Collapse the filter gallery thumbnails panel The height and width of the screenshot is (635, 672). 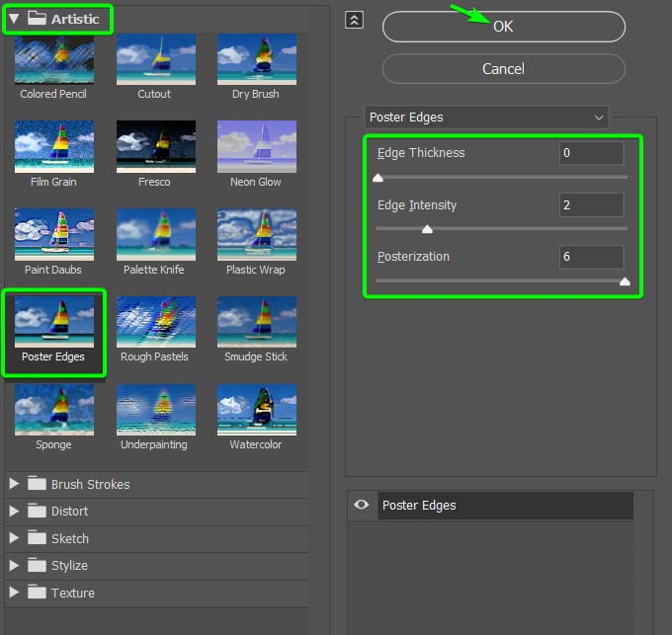tap(355, 20)
